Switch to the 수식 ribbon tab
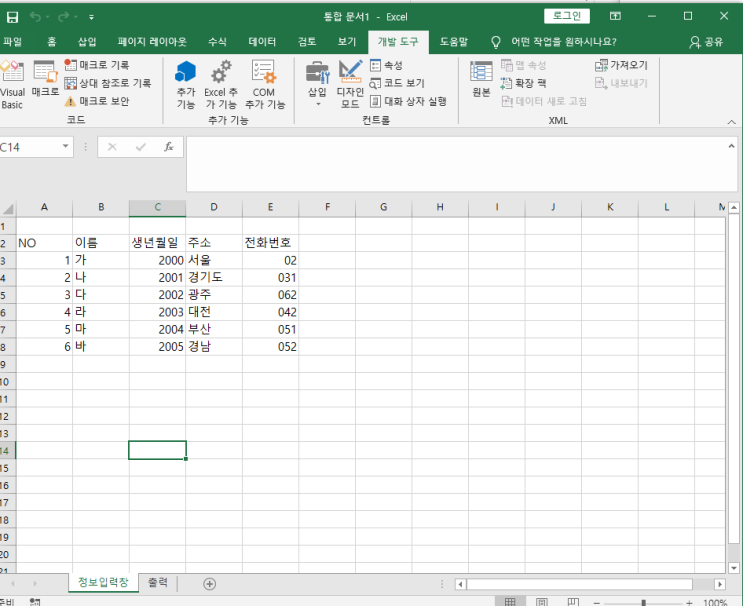The image size is (743, 606). tap(217, 42)
